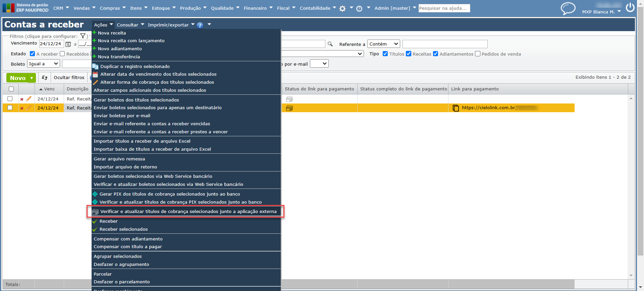Screen dimensions: 644x291
Task: Open the settings gear menu
Action: pos(342,8)
